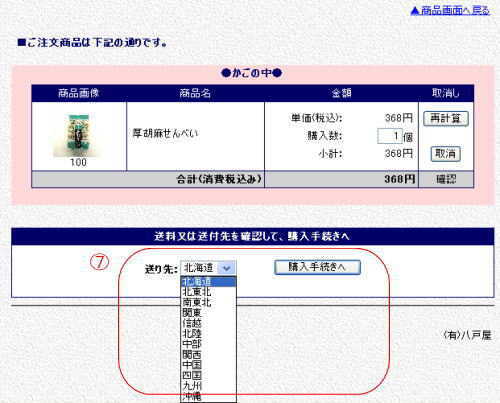
Task: Select 南東北 from the destination list
Action: click(x=208, y=302)
